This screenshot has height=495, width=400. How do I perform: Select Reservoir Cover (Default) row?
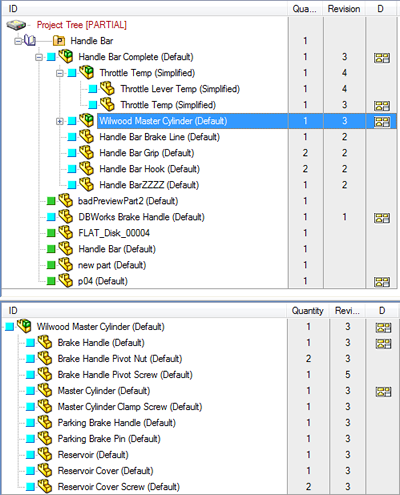point(105,470)
